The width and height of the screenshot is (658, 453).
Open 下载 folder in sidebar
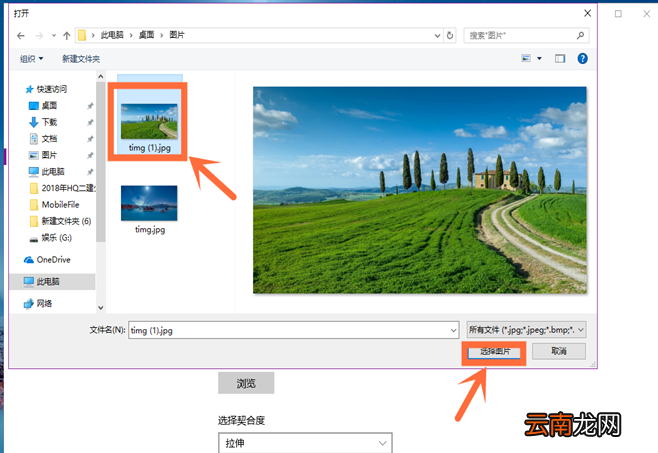tap(43, 122)
